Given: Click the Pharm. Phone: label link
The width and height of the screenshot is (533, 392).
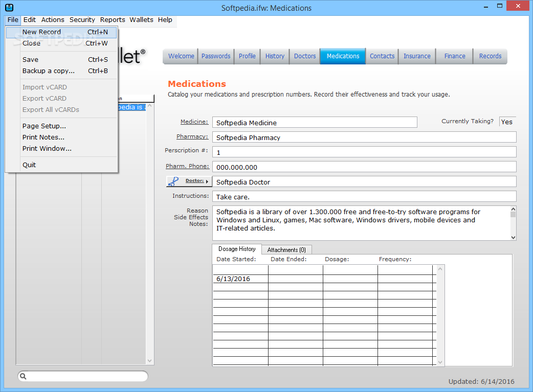Looking at the screenshot, I should [x=187, y=166].
